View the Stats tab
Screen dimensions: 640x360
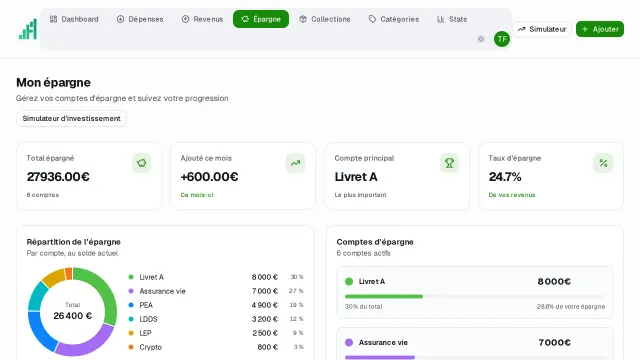452,19
